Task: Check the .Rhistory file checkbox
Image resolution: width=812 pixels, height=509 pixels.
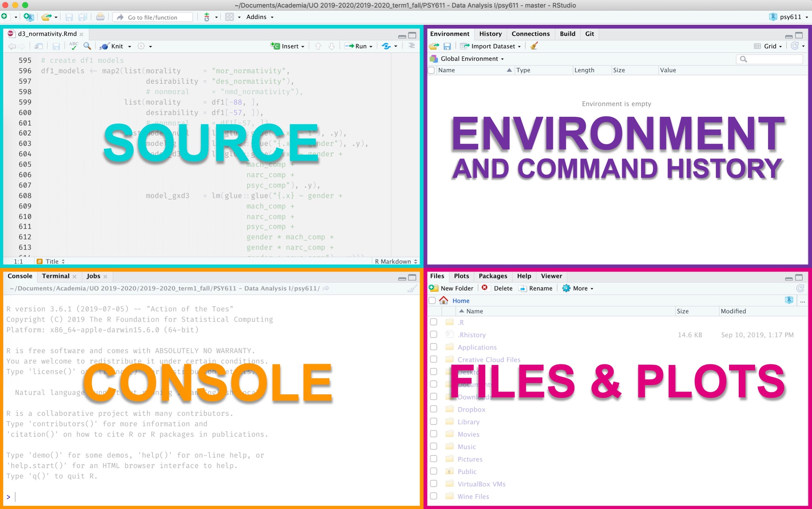Action: pos(434,334)
